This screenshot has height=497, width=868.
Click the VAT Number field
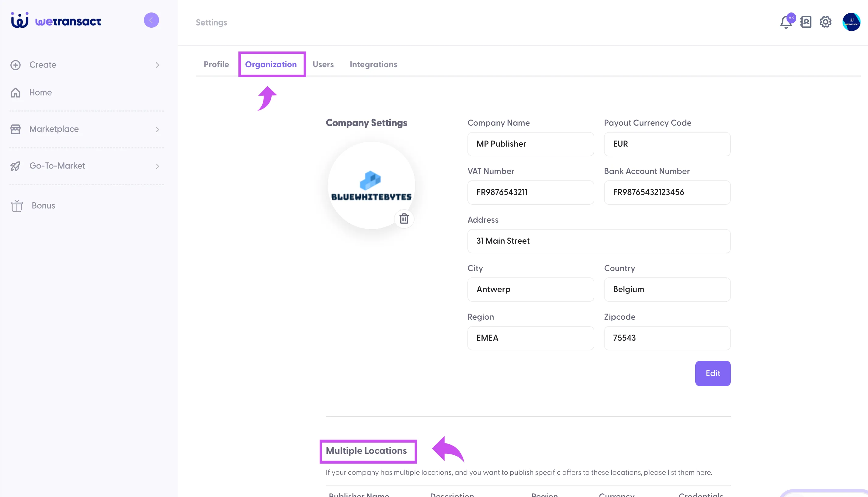click(530, 193)
